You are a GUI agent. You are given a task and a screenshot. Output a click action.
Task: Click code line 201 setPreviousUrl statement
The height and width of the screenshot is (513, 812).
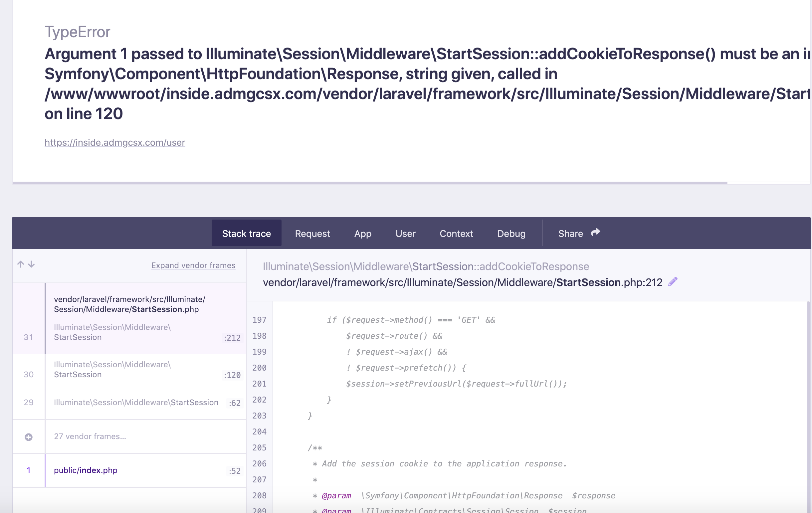pyautogui.click(x=457, y=384)
